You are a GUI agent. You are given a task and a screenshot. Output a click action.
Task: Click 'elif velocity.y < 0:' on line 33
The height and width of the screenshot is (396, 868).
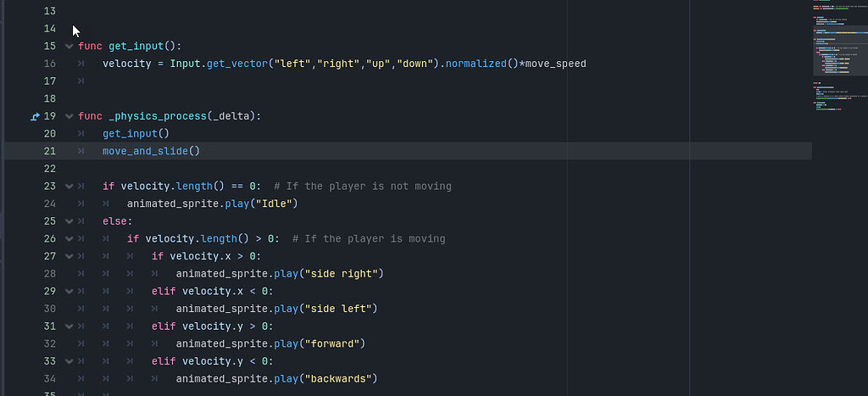213,361
